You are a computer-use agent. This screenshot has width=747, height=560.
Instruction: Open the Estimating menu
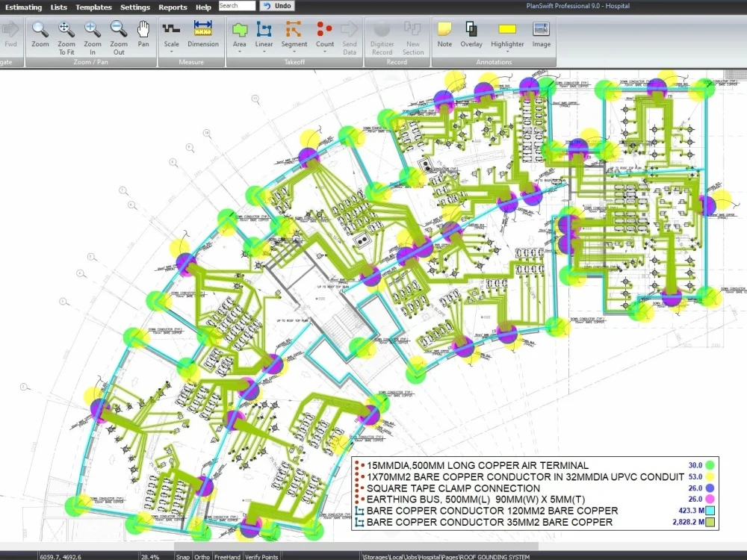click(x=23, y=7)
